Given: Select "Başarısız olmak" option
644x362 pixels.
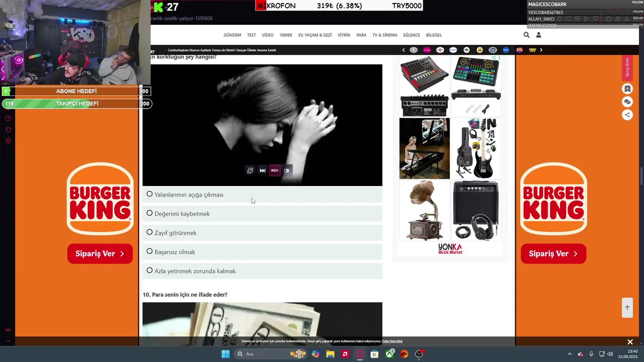Looking at the screenshot, I should [x=262, y=252].
